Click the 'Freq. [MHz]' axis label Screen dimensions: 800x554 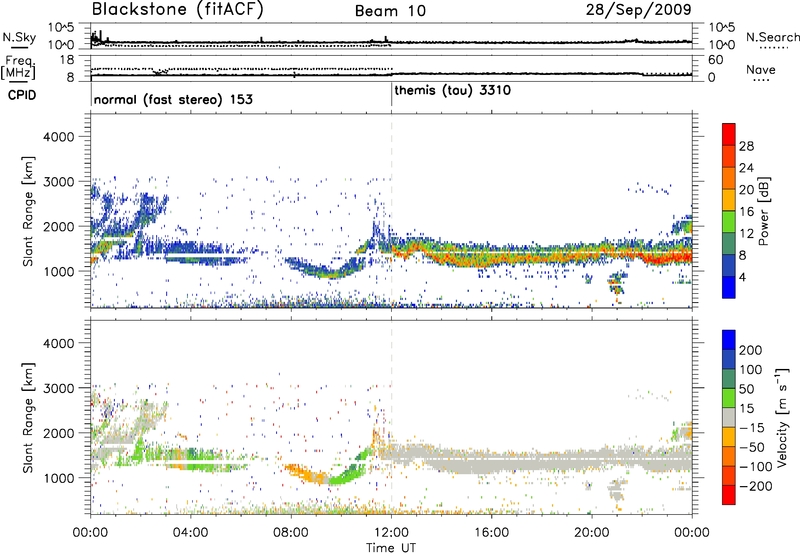(19, 67)
